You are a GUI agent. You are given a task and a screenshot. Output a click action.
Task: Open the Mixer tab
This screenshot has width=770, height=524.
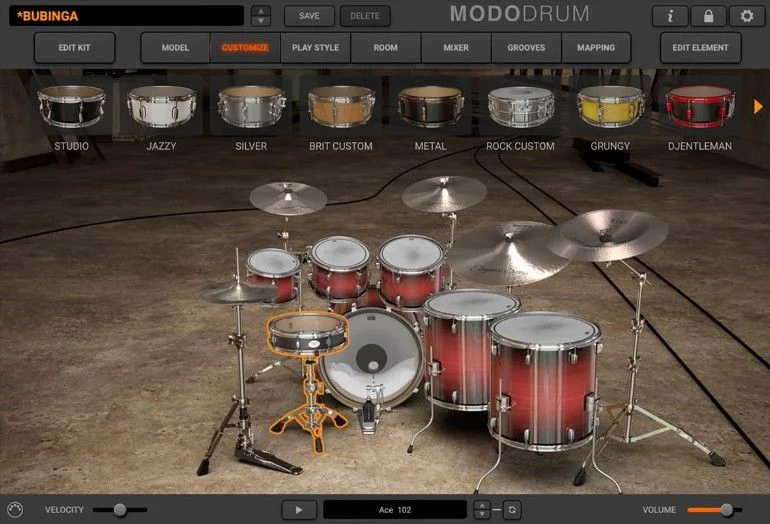(x=456, y=48)
